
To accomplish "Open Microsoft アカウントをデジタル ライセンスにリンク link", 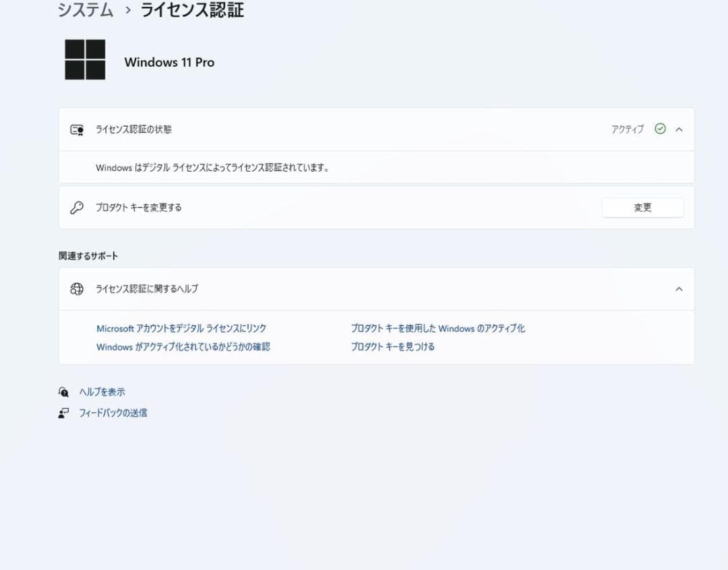I will pyautogui.click(x=180, y=328).
